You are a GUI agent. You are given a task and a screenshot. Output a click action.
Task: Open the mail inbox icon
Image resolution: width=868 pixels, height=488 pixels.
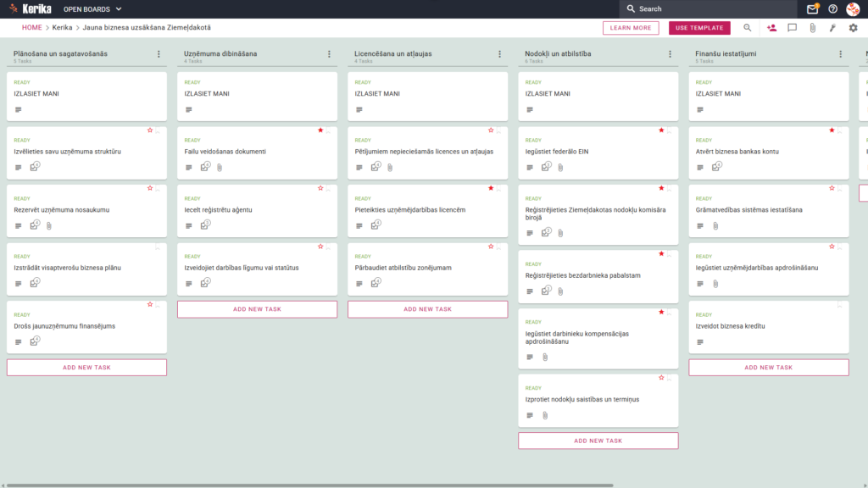[812, 8]
